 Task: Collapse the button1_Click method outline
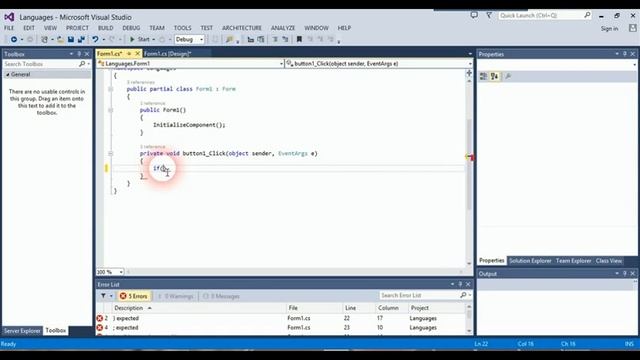pos(111,154)
